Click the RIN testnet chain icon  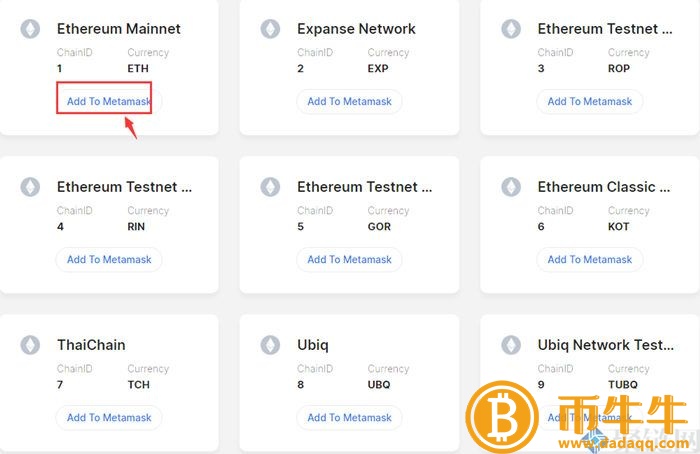pyautogui.click(x=30, y=187)
